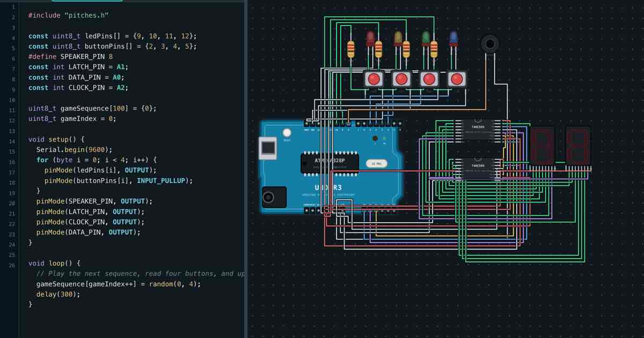
Task: Select the green LED in the circuit
Action: coord(426,39)
